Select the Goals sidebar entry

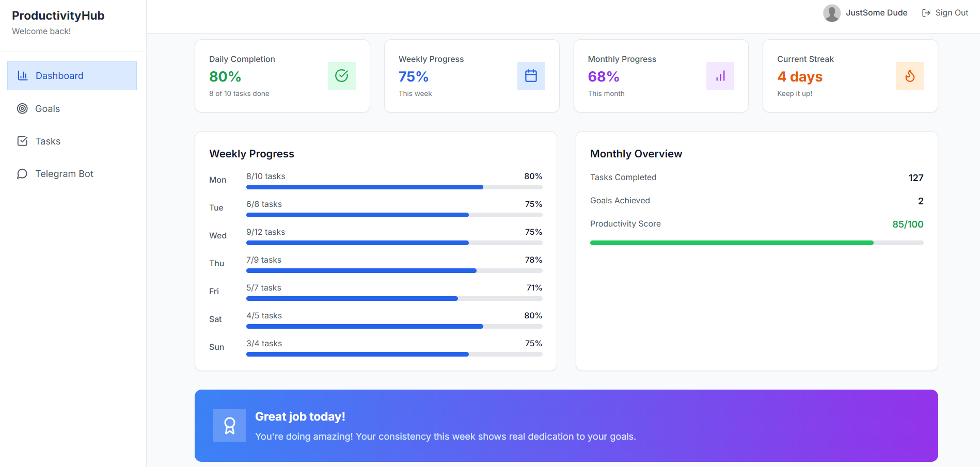[x=47, y=108]
